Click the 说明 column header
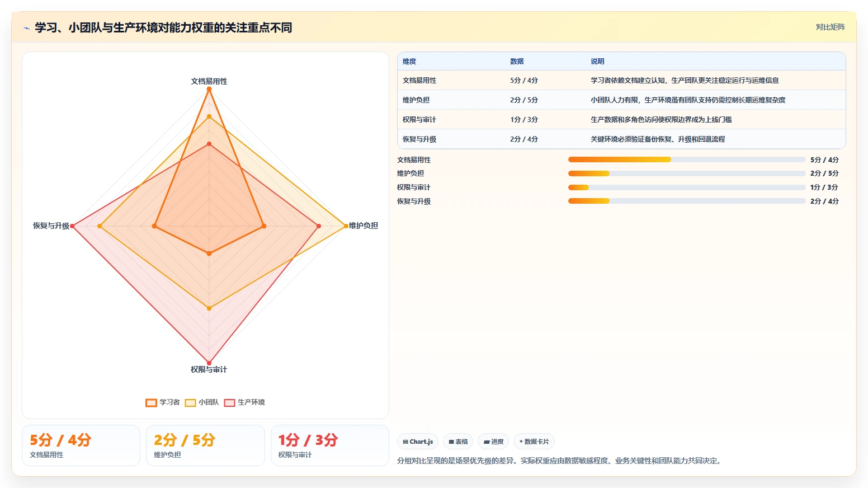 click(597, 62)
